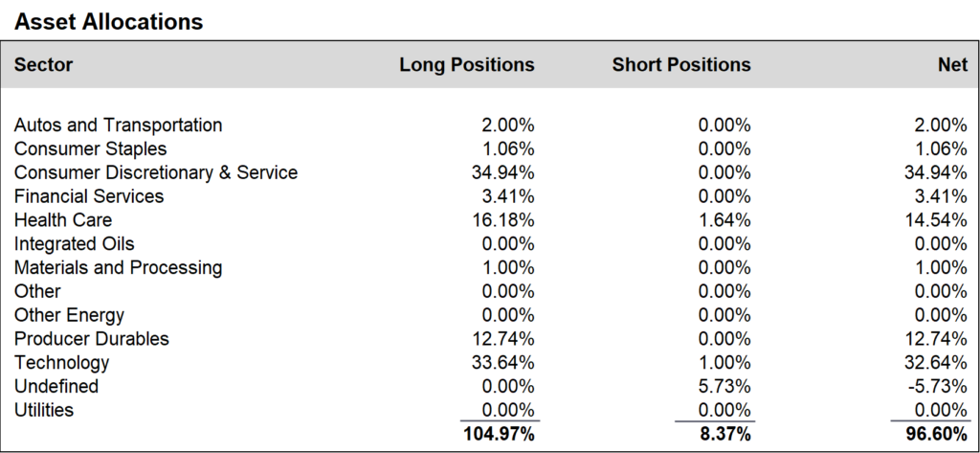Select total net value 96.60%
Screen dimensions: 980x453
coord(936,434)
